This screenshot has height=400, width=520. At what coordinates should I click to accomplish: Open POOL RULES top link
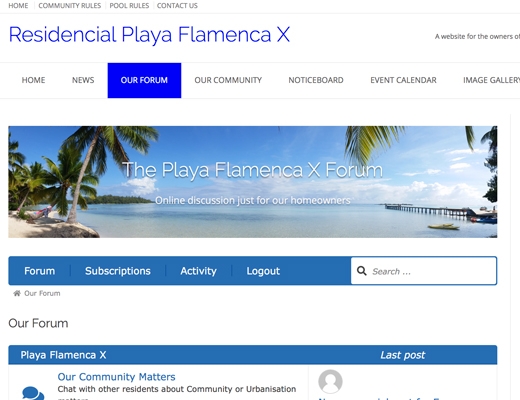click(x=129, y=6)
